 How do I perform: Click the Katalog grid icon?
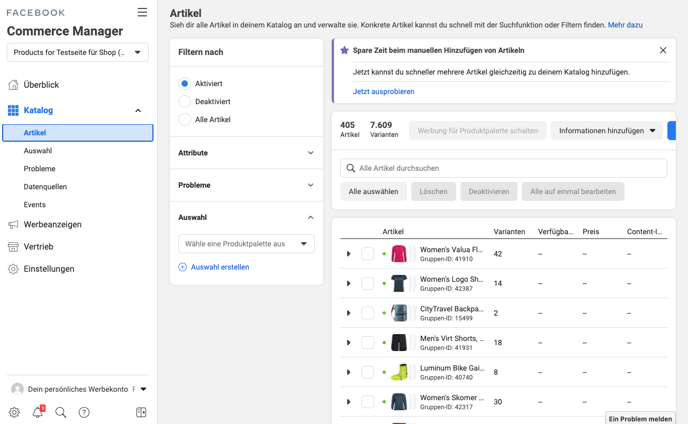pos(13,110)
